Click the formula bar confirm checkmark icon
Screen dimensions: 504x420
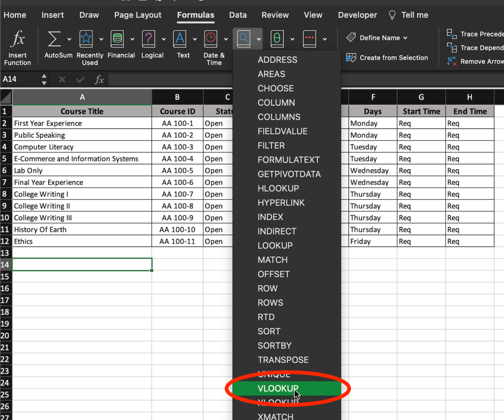coord(80,79)
